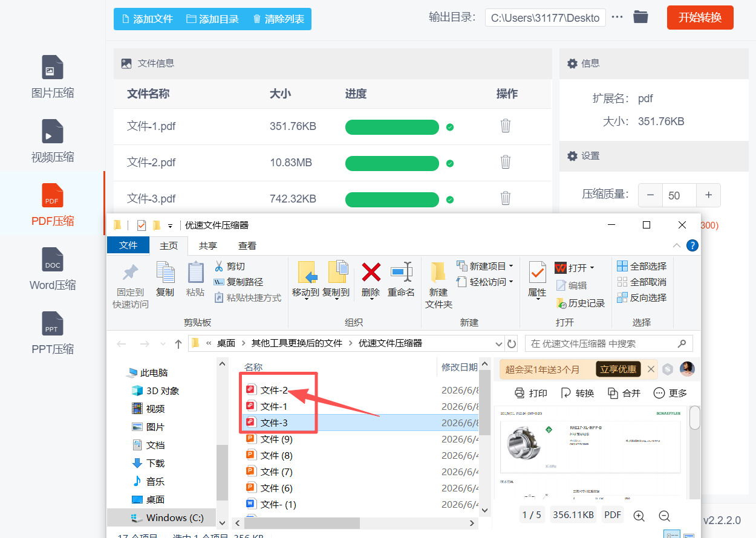This screenshot has width=756, height=538.
Task: Click the 添加目录 button
Action: [212, 19]
